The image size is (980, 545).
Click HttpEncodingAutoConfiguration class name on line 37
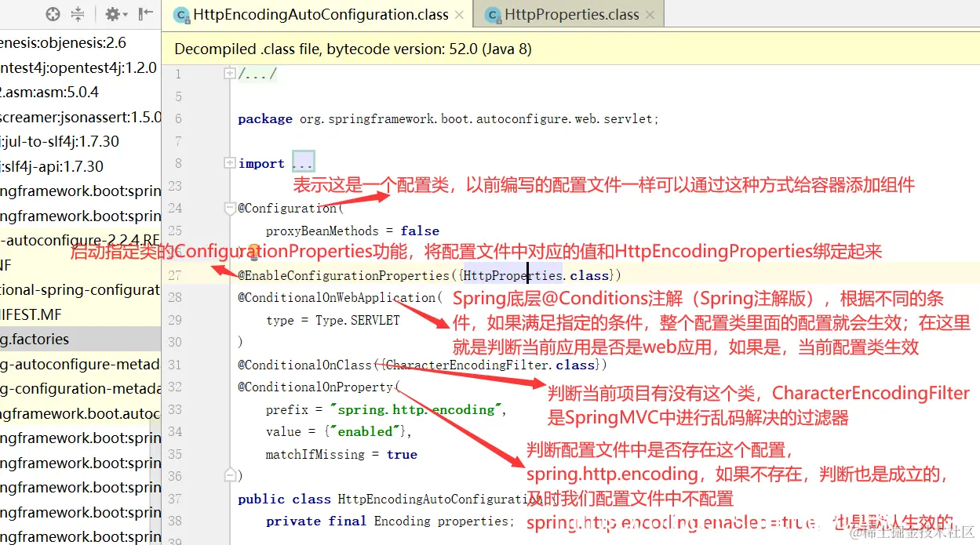click(439, 499)
